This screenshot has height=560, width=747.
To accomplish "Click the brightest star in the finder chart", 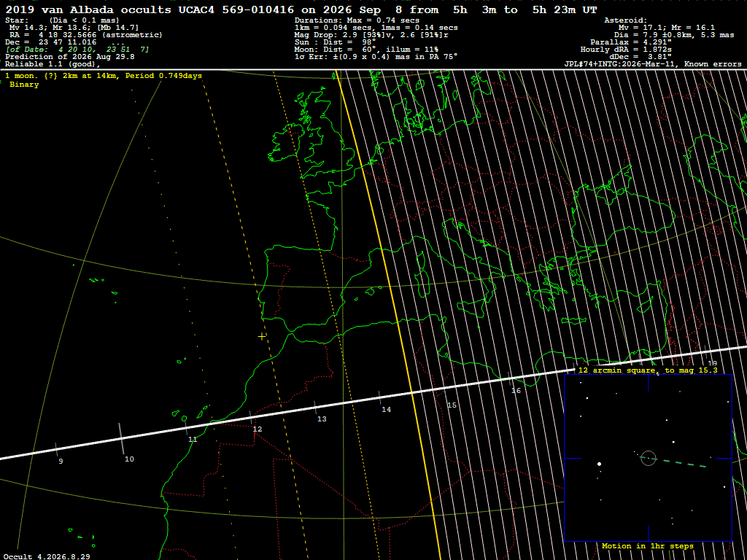I will [x=600, y=464].
